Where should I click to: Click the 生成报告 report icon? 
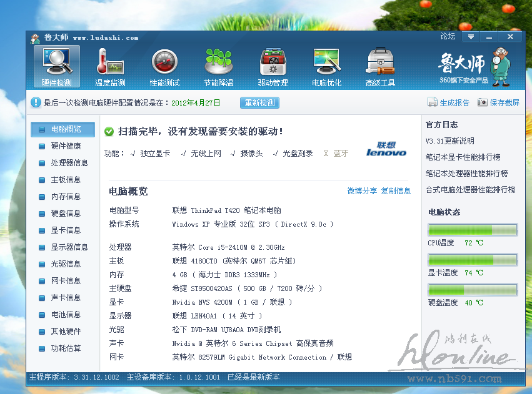433,102
